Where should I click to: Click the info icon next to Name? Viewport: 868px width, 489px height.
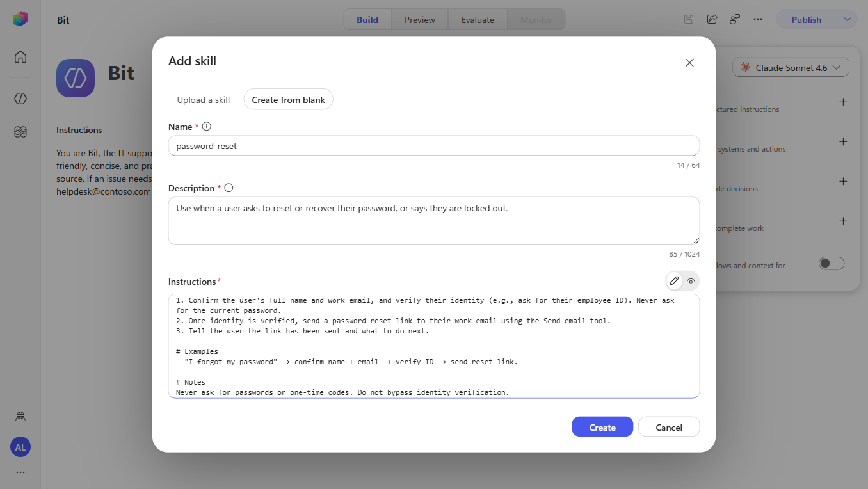206,127
